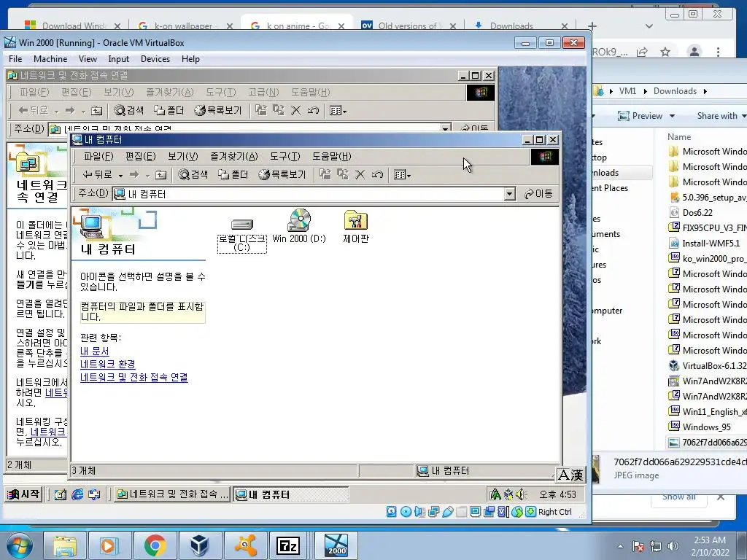Follow the 네트워크 및 전화 접속 연결 link

(134, 377)
